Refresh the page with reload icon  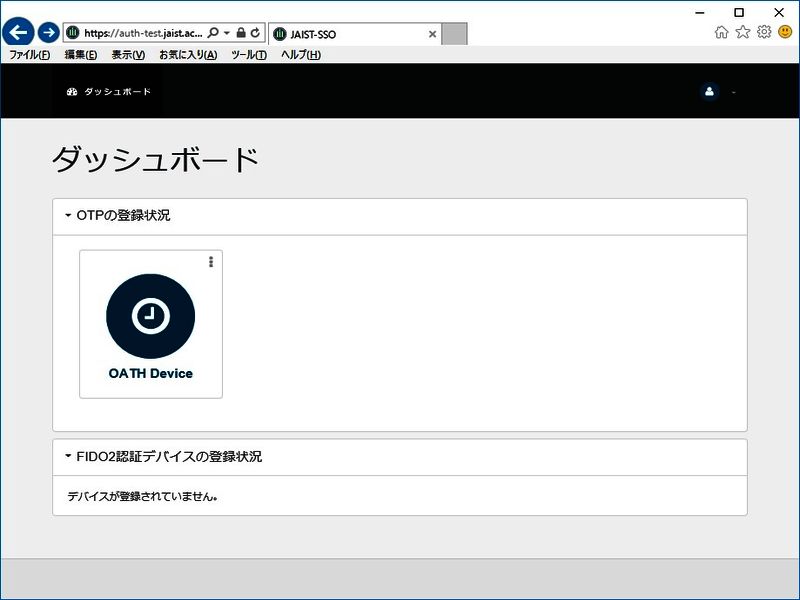[255, 33]
